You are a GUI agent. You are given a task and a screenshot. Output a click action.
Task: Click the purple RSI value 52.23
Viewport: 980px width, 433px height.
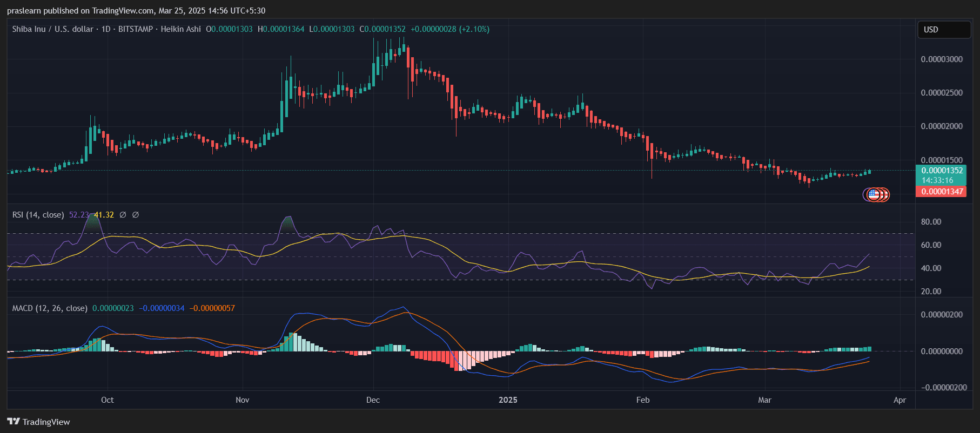(78, 215)
